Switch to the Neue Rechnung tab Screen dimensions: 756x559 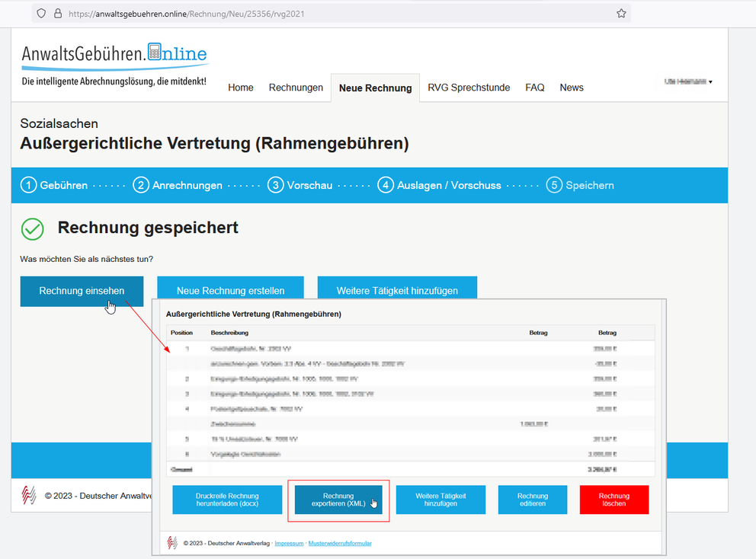click(375, 87)
